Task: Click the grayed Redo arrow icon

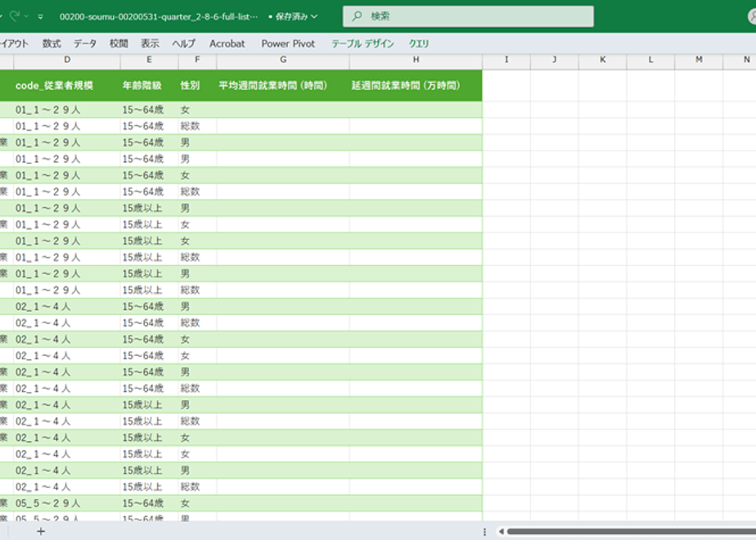Action: (15, 16)
